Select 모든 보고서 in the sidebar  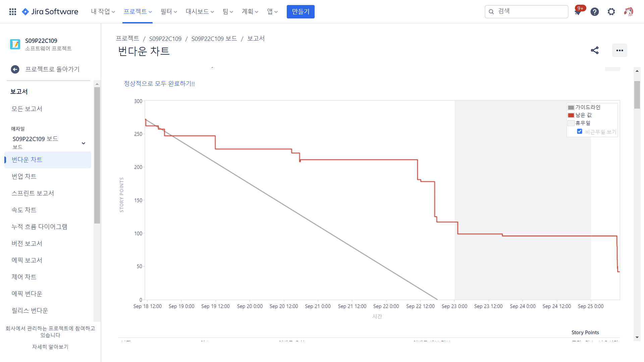(27, 109)
